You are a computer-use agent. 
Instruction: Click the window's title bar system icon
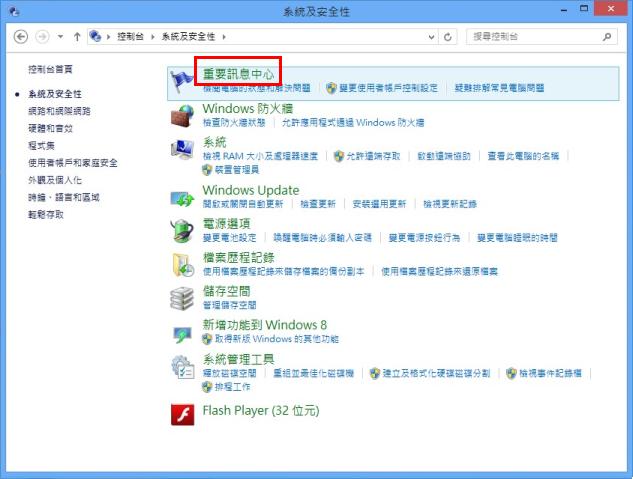pos(14,11)
